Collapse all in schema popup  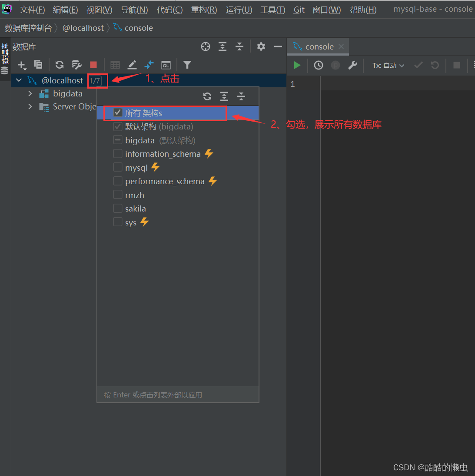pos(241,96)
